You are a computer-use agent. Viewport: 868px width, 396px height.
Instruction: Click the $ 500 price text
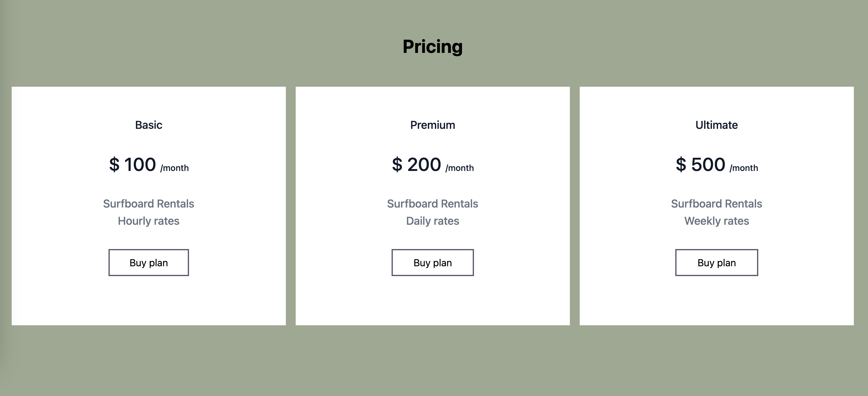700,165
